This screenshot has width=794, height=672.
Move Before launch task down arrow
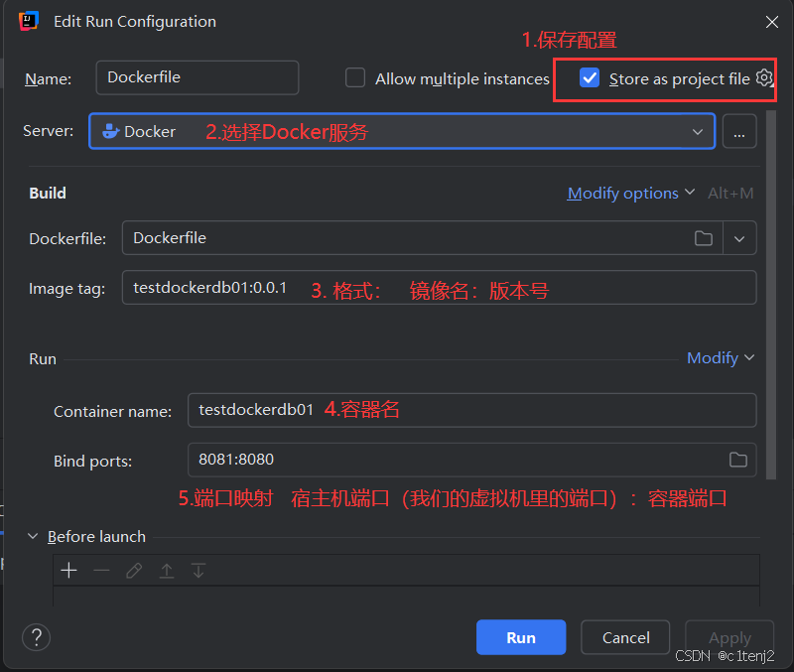198,571
